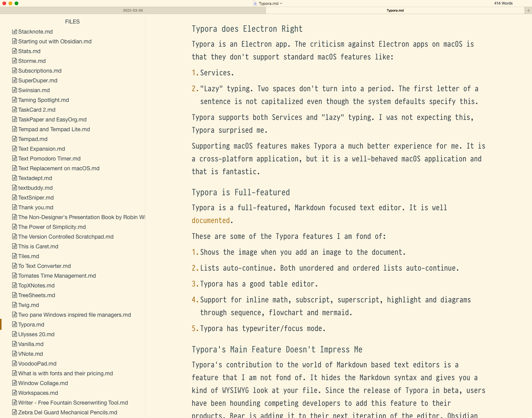Click the document icon next to Swinsian.md
Screen dimensions: 532x418
tap(14, 90)
